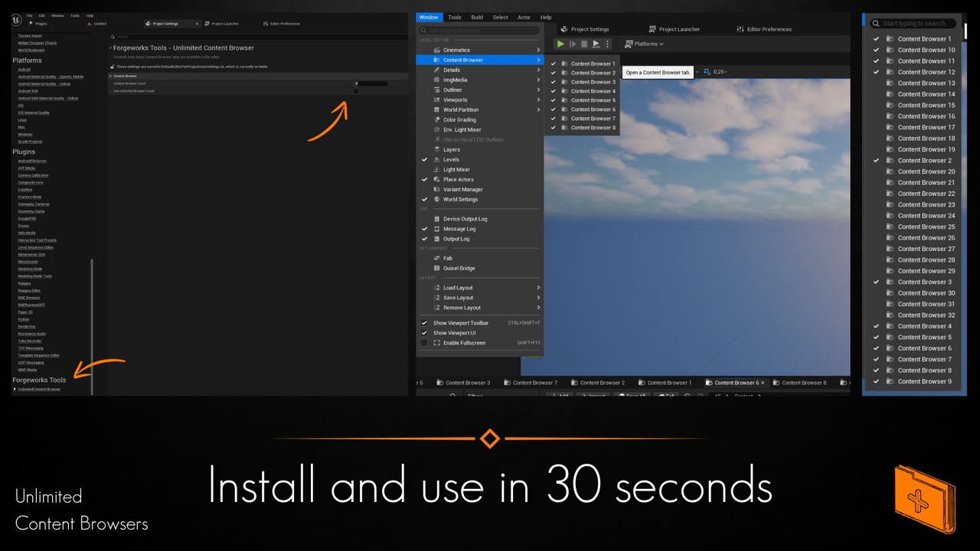Open the File menu
The image size is (980, 551).
29,15
